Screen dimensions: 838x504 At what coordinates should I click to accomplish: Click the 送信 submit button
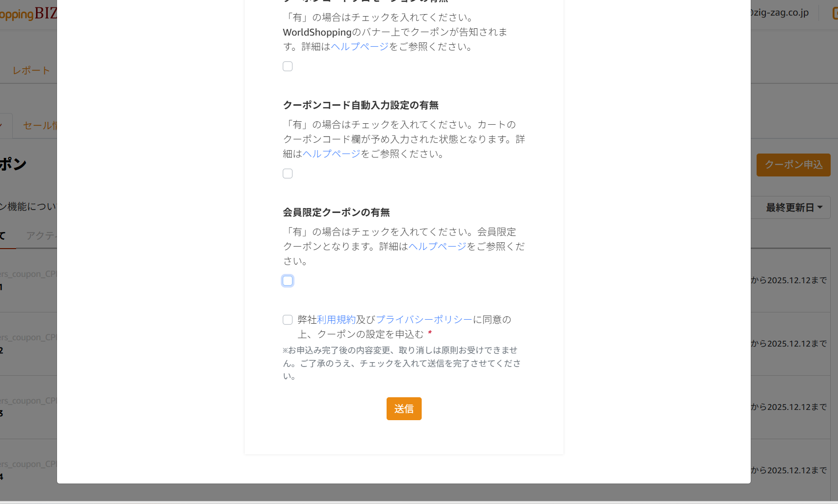404,408
